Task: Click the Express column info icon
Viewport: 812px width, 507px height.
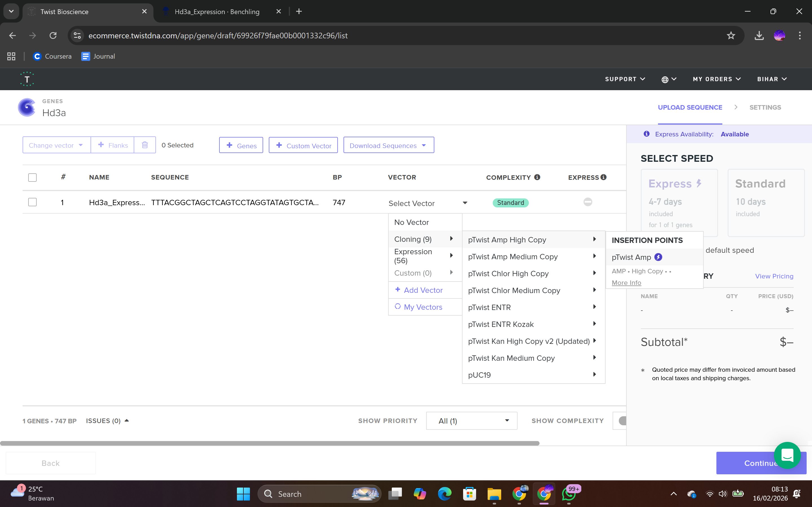Action: point(604,177)
